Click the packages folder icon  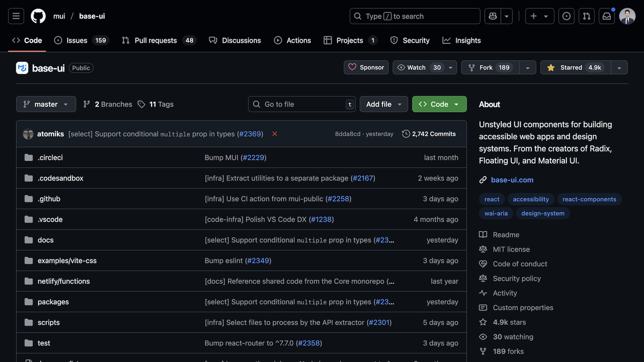(x=29, y=302)
